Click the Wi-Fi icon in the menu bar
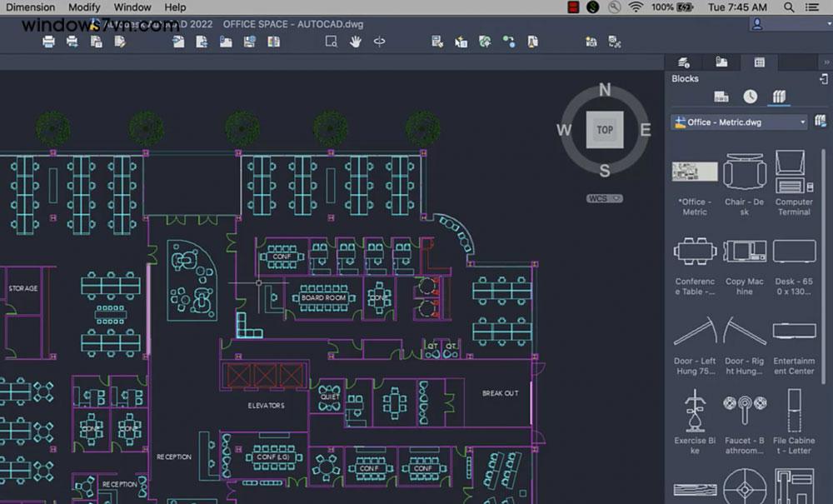Viewport: 833px width, 504px height. click(x=636, y=7)
